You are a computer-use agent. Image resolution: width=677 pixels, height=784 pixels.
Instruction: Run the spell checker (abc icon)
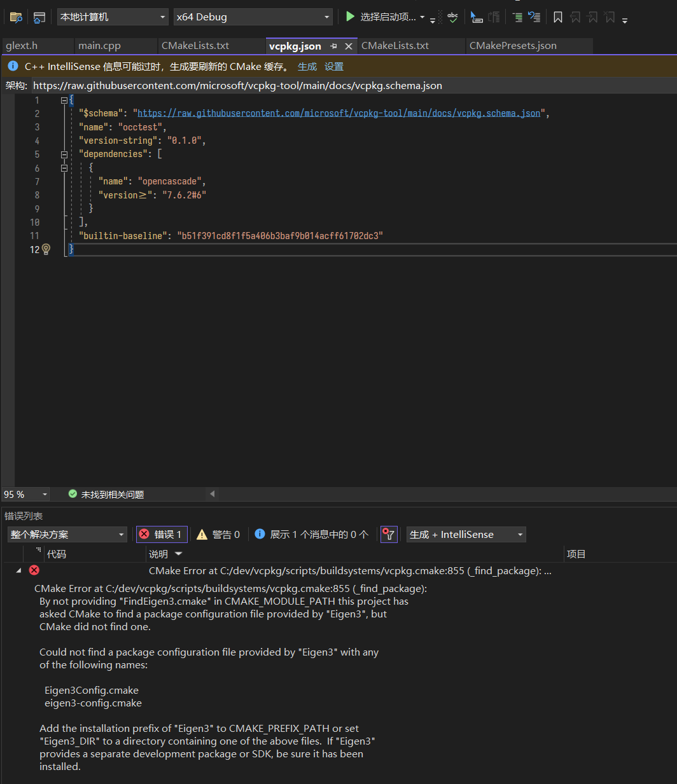(x=452, y=17)
